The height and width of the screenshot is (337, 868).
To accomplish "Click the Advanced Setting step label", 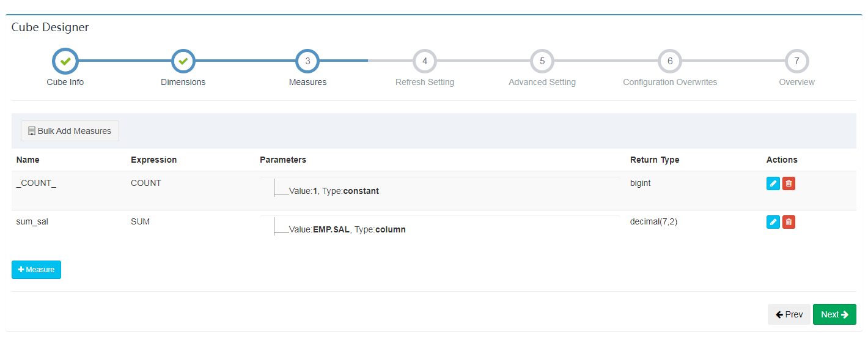I will point(542,82).
